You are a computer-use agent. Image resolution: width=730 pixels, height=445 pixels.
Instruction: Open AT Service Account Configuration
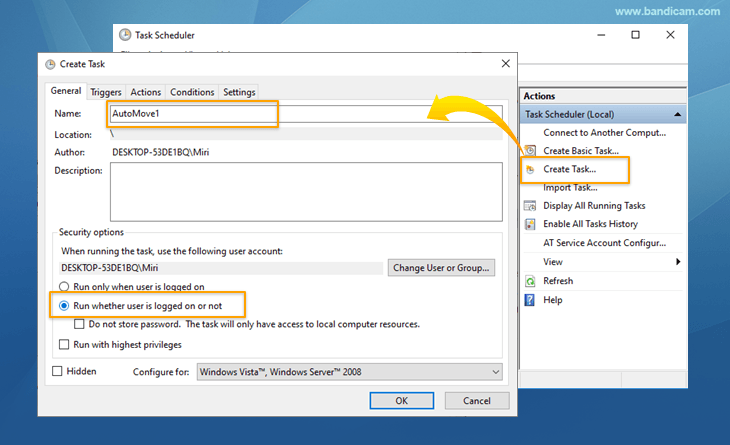(604, 243)
